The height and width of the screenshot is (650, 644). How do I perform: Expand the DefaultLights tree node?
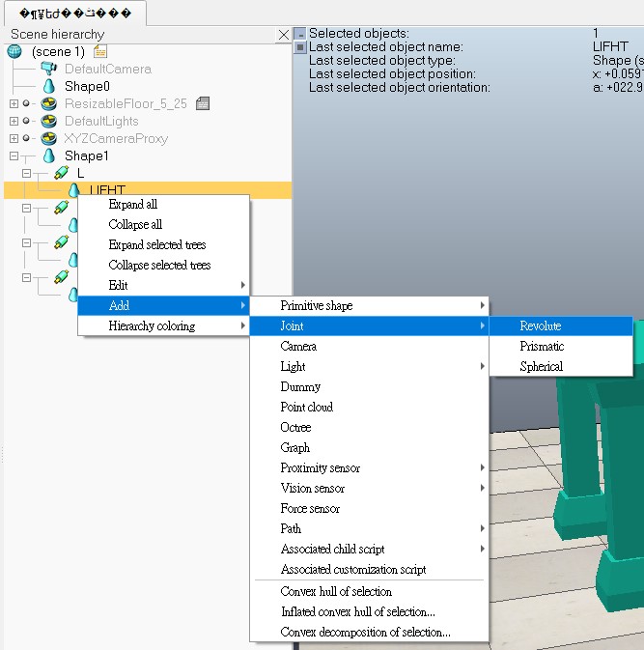click(14, 121)
